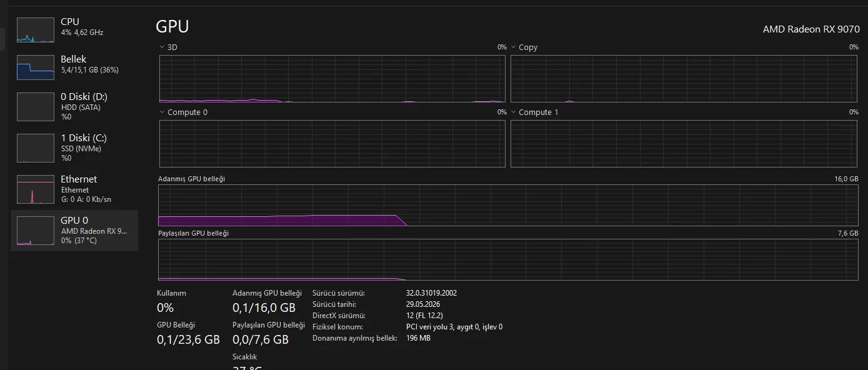Click the CPU sidebar label

coord(70,22)
